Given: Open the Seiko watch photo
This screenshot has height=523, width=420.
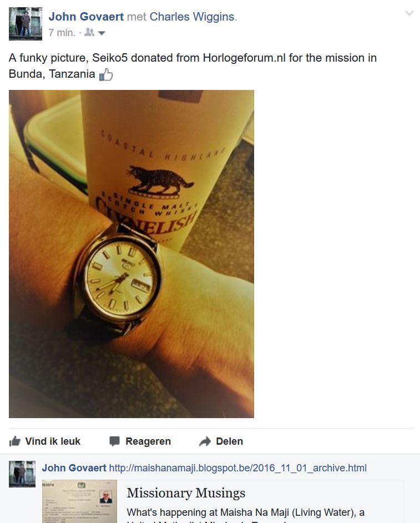Looking at the screenshot, I should tap(131, 254).
